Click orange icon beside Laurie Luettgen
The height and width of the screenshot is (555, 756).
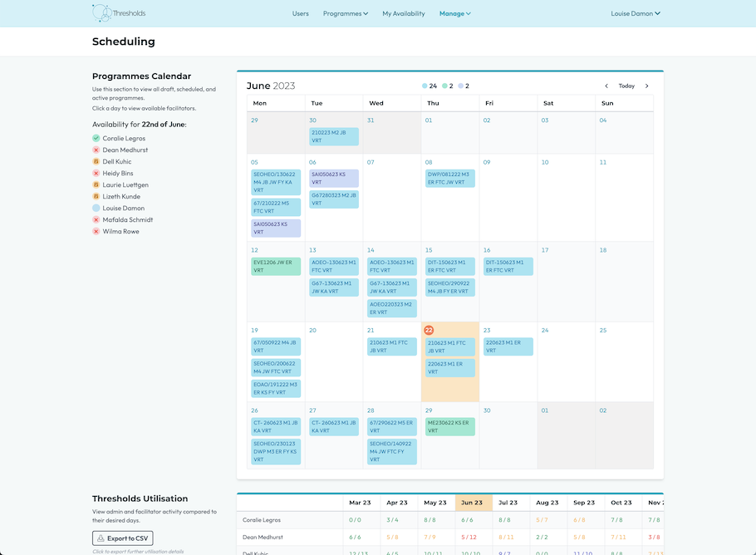point(96,184)
